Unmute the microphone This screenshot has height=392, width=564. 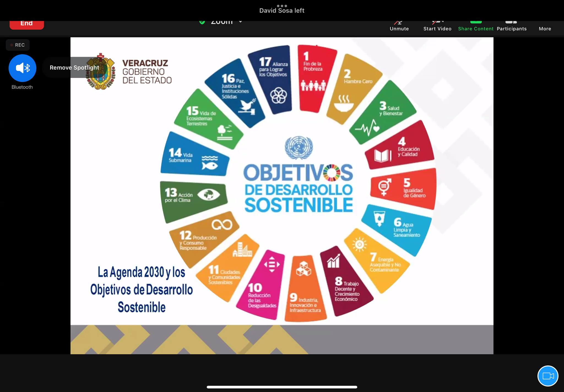tap(399, 26)
